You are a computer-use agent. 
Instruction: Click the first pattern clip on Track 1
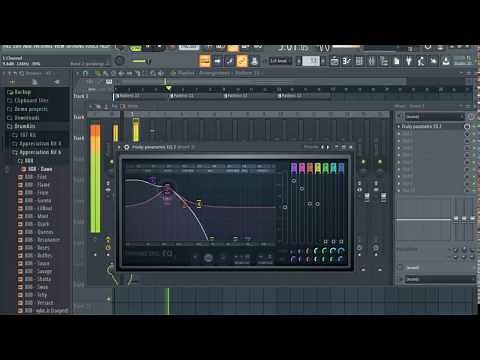142,96
